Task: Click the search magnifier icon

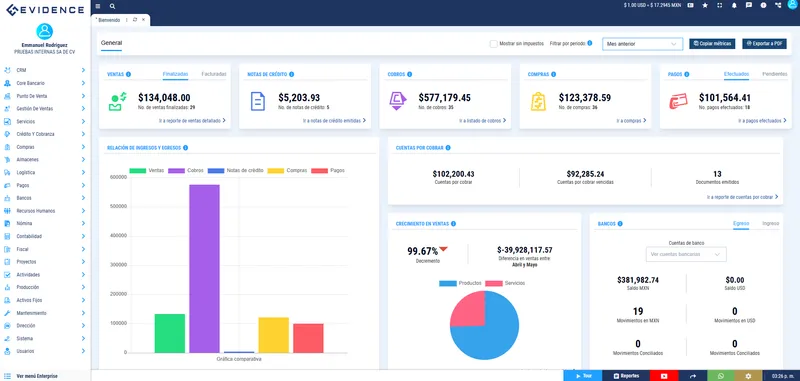Action: tap(112, 6)
